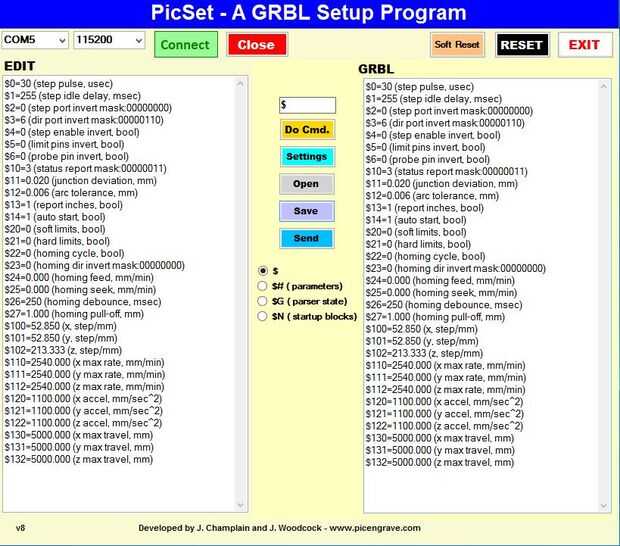Click "$20=0 (soft limits, bool)" in EDIT panel

tap(55, 229)
